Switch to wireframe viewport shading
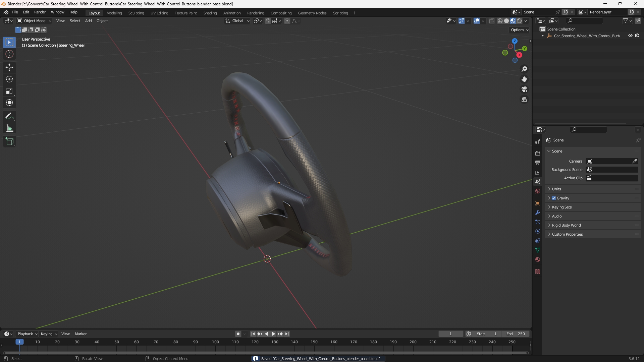Image resolution: width=644 pixels, height=362 pixels. click(500, 21)
